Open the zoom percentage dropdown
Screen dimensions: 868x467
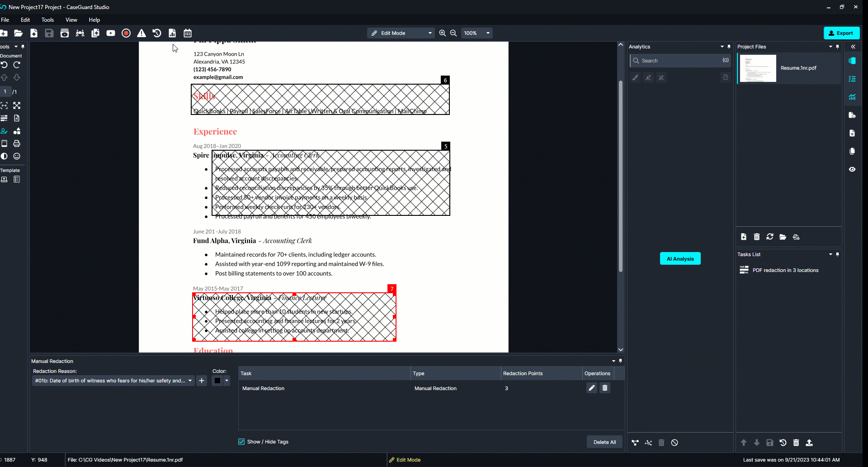[488, 33]
